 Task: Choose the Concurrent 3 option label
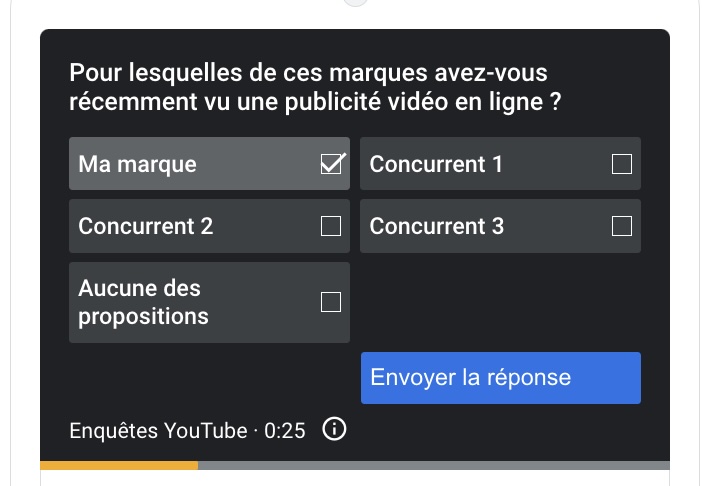pos(437,226)
